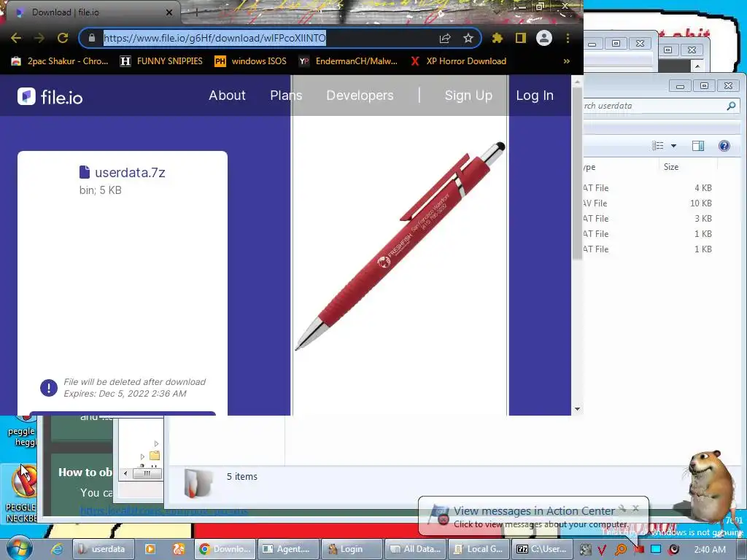Open the windows ISOS bookmark
Viewport: 747px width, 560px height.
[251, 61]
